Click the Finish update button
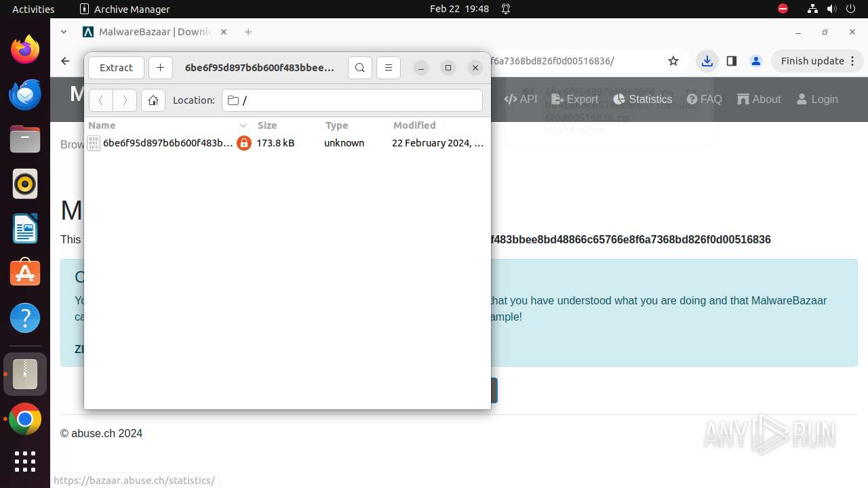This screenshot has height=488, width=868. click(812, 61)
